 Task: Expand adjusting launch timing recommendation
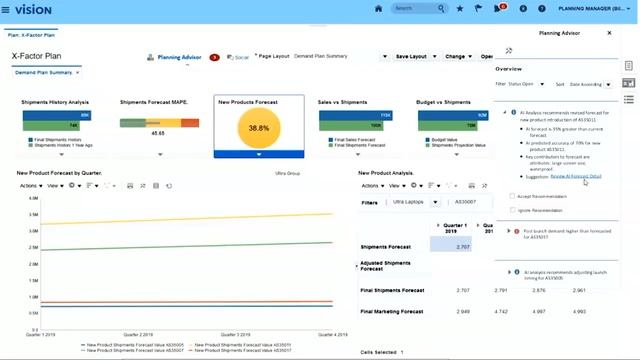point(509,272)
